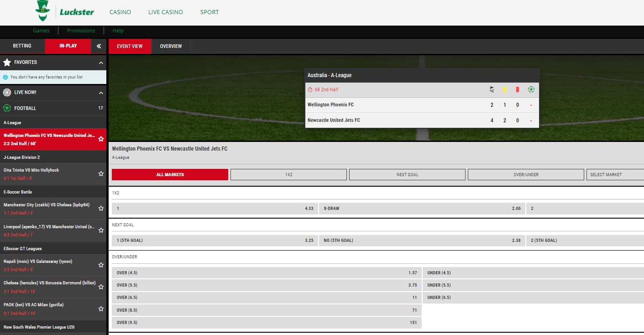Collapse the Favorites section chevron
Image resolution: width=644 pixels, height=335 pixels.
101,63
